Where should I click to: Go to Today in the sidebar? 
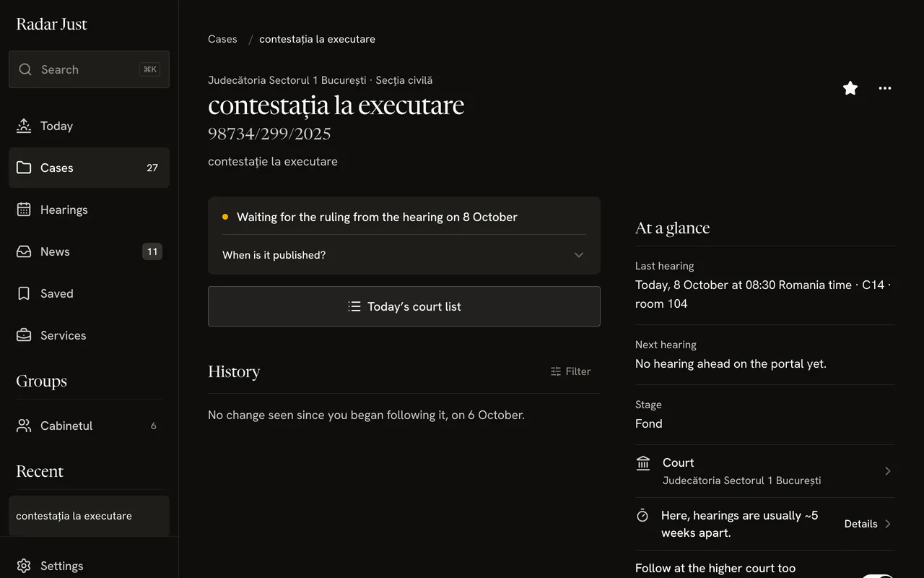(x=89, y=126)
